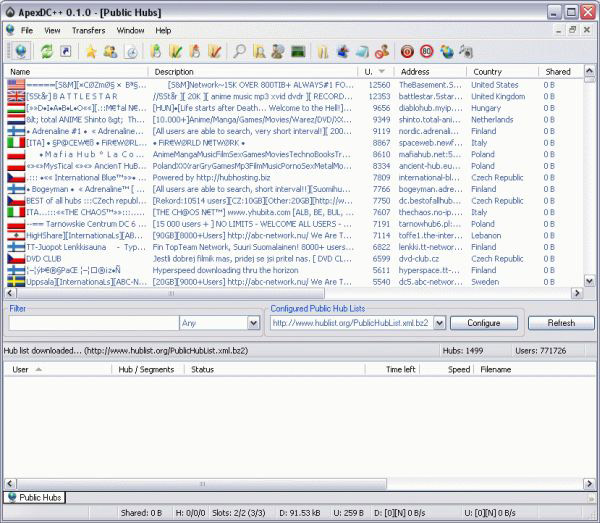Sort hubs by the Name column header
The height and width of the screenshot is (523, 600).
tap(76, 72)
